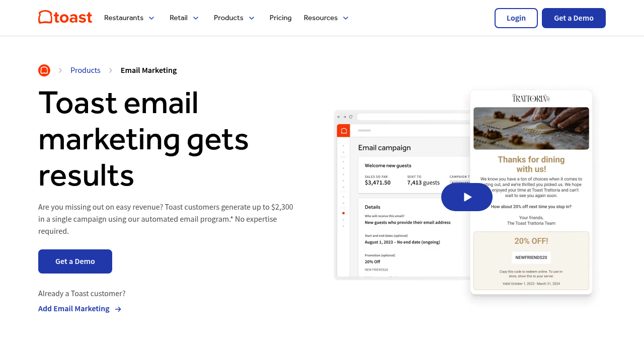Play the email marketing video
Viewport: 644px width, 362px height.
[x=467, y=197]
